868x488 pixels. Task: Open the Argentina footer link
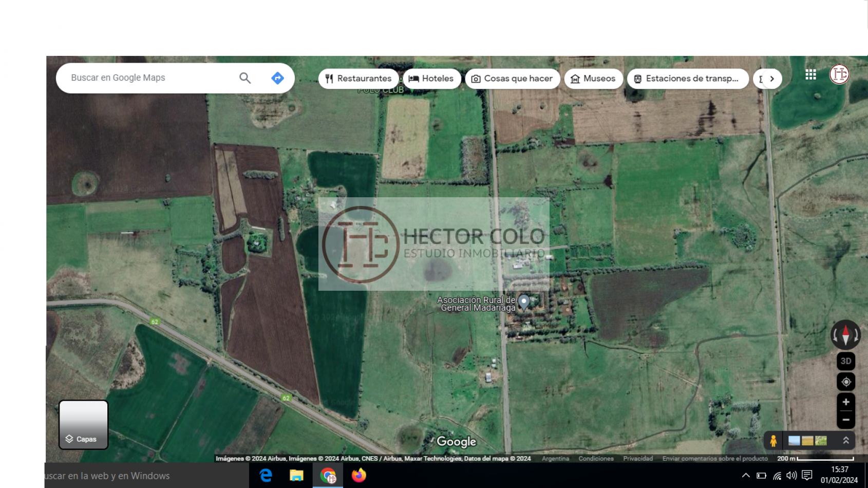pos(555,459)
